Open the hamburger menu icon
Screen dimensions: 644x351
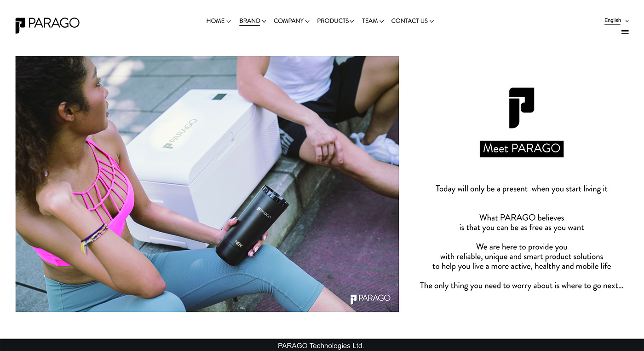625,32
